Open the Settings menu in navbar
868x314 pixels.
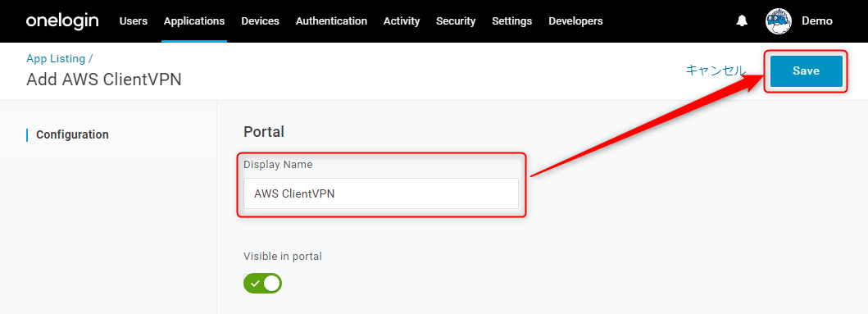[x=512, y=21]
